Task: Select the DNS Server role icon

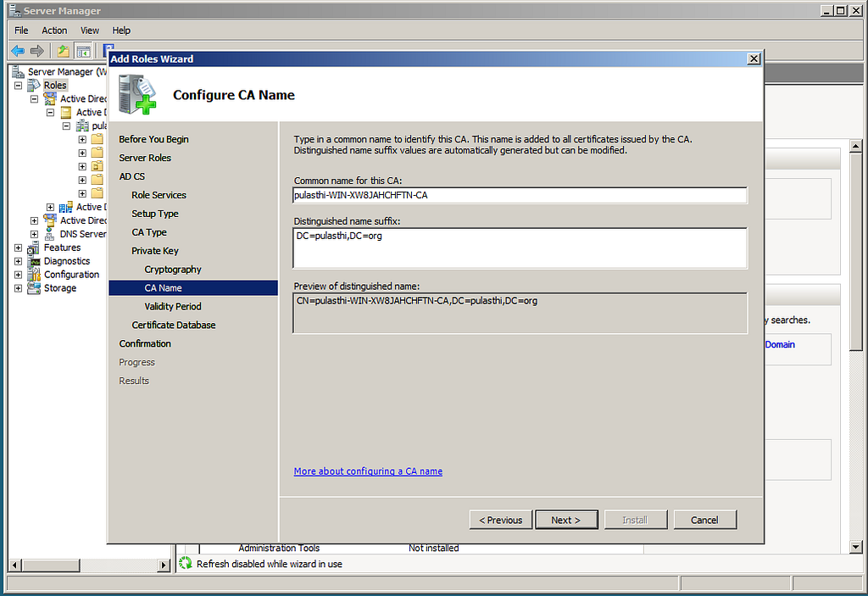Action: [x=50, y=234]
